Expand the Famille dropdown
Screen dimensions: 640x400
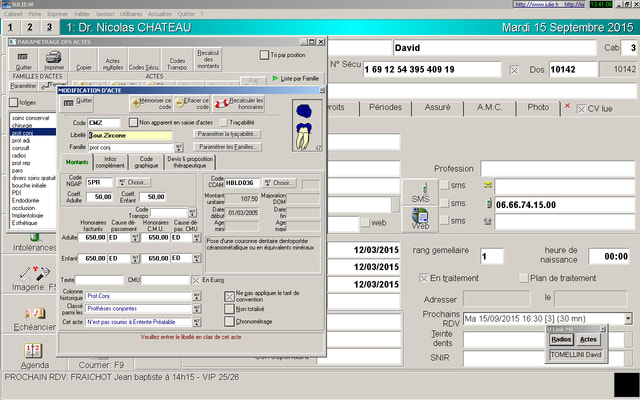click(177, 147)
